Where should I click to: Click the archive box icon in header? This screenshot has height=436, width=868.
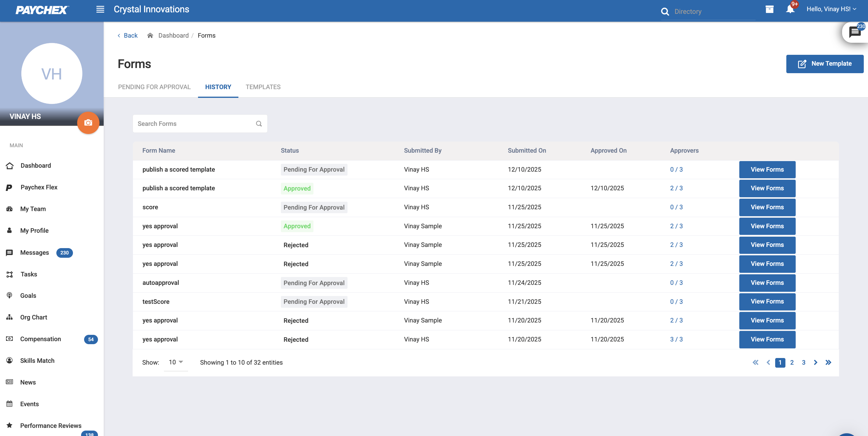tap(769, 9)
